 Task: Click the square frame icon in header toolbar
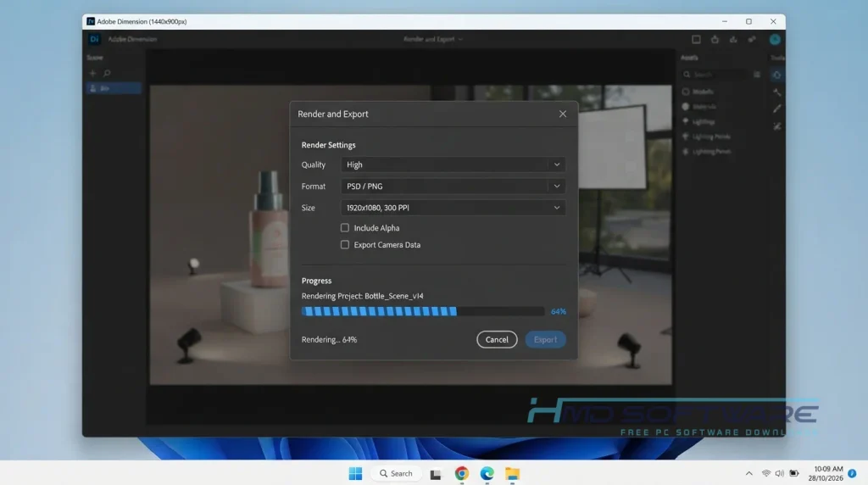pos(696,39)
